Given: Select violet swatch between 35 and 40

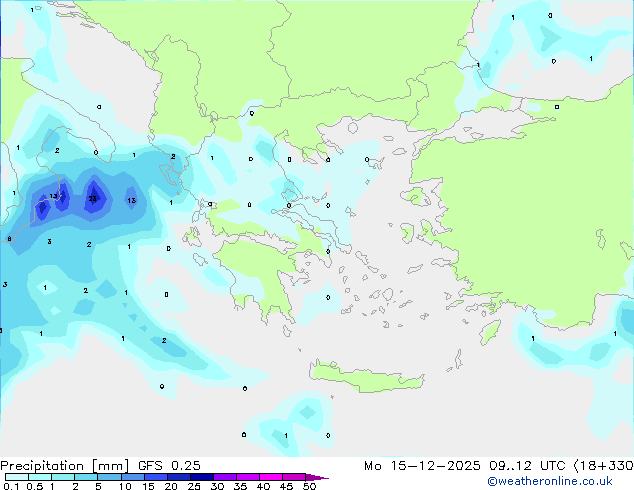Looking at the screenshot, I should click(x=247, y=477).
